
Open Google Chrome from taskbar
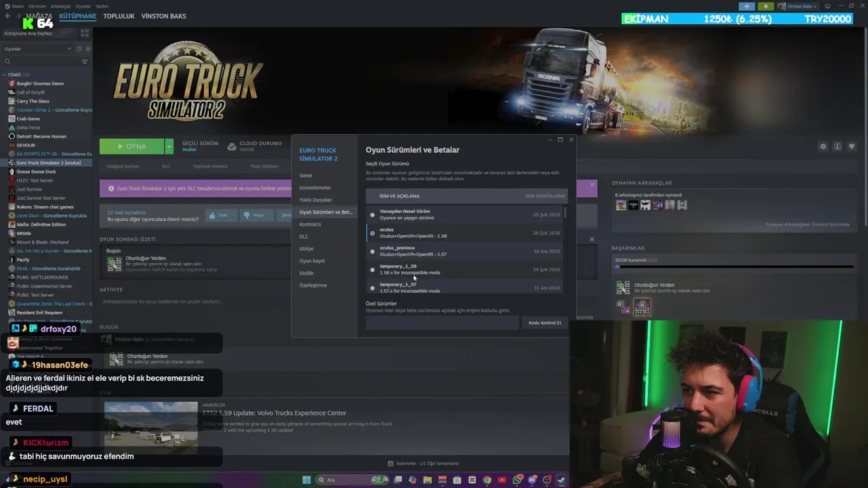[x=487, y=480]
